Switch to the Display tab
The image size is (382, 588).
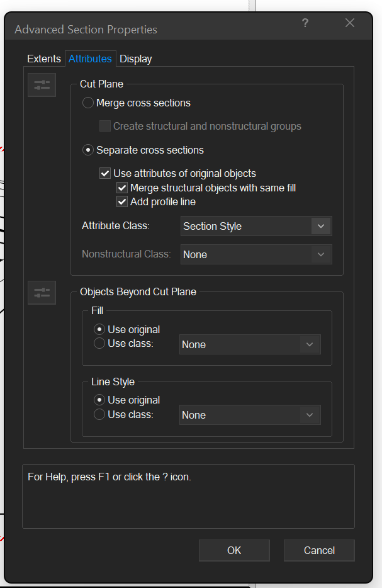tap(136, 59)
